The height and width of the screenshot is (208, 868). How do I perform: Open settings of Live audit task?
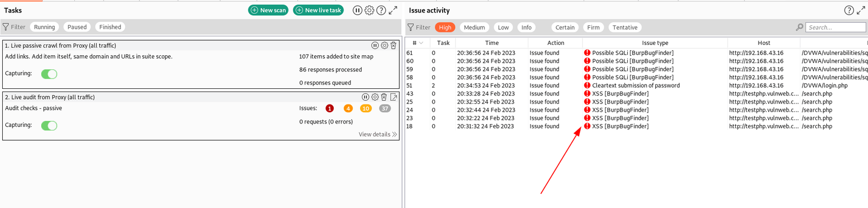coord(375,97)
